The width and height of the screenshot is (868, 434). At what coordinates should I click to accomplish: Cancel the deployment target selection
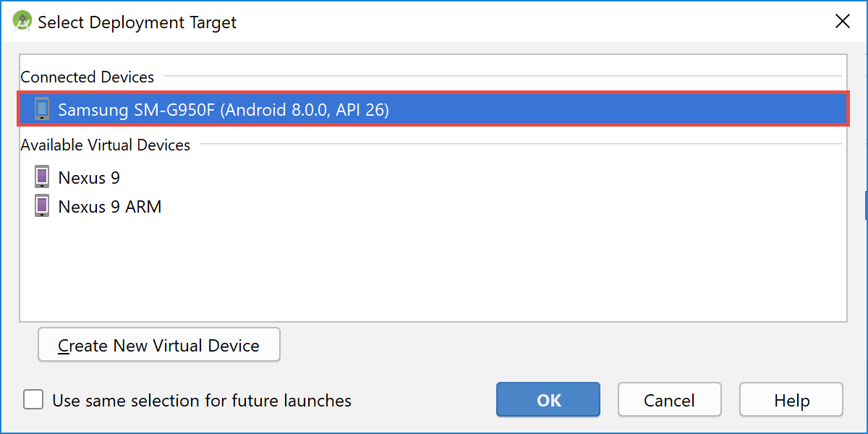(670, 400)
